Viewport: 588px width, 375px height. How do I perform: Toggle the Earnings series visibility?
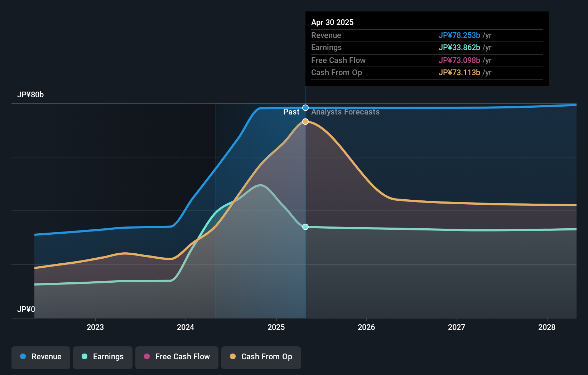103,357
